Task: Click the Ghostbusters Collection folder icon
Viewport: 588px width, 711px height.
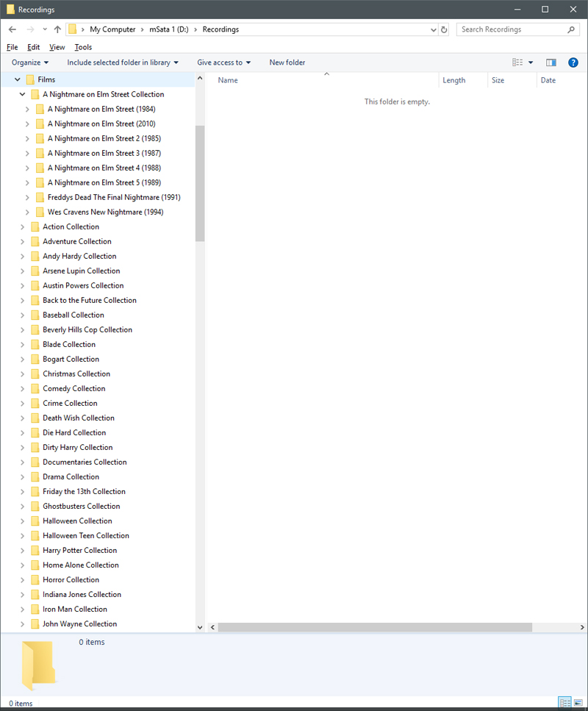Action: 35,507
